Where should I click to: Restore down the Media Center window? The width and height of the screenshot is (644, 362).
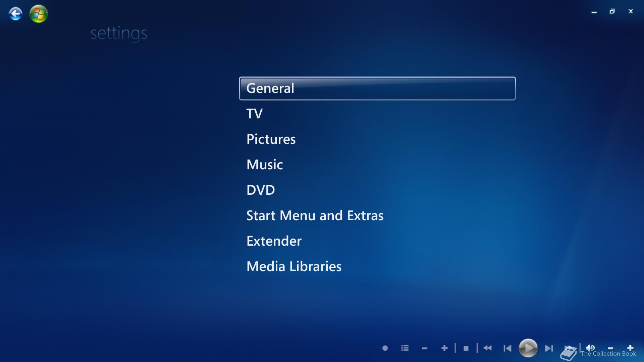pyautogui.click(x=612, y=11)
